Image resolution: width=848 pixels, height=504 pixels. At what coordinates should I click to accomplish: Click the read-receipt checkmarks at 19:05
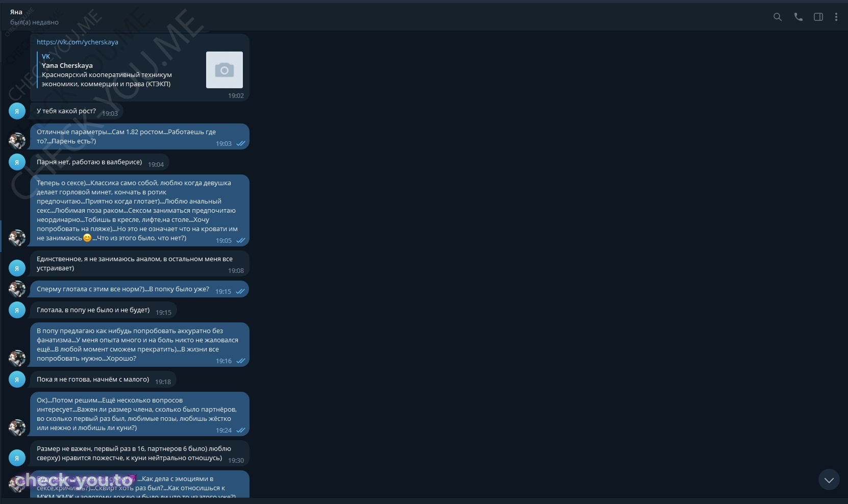click(241, 241)
